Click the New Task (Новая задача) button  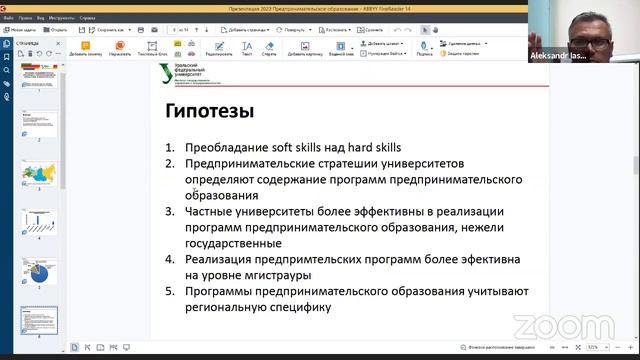[x=20, y=30]
